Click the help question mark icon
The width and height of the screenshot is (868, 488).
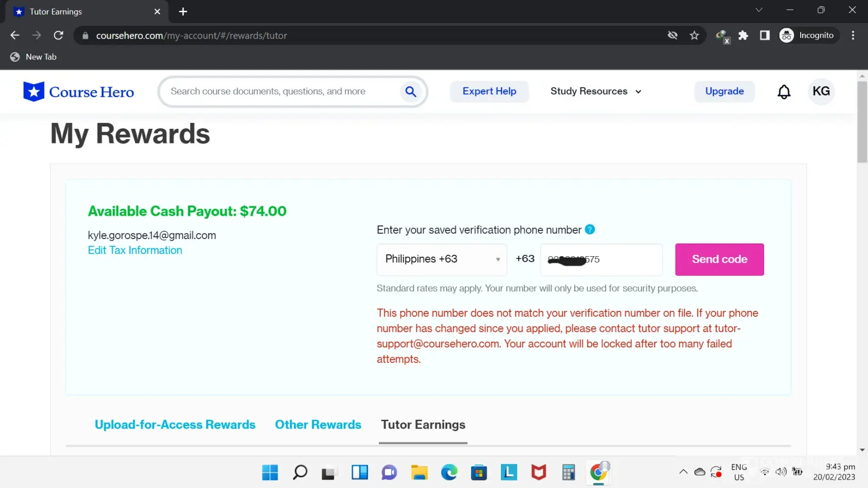point(590,229)
